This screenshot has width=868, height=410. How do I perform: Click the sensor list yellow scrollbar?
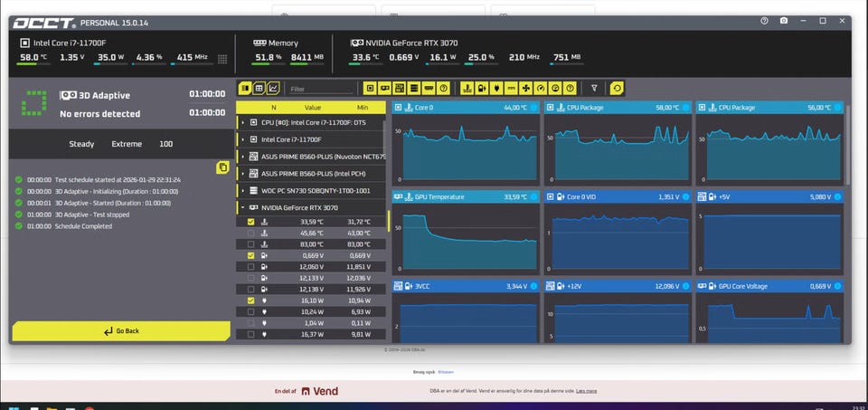(389, 221)
